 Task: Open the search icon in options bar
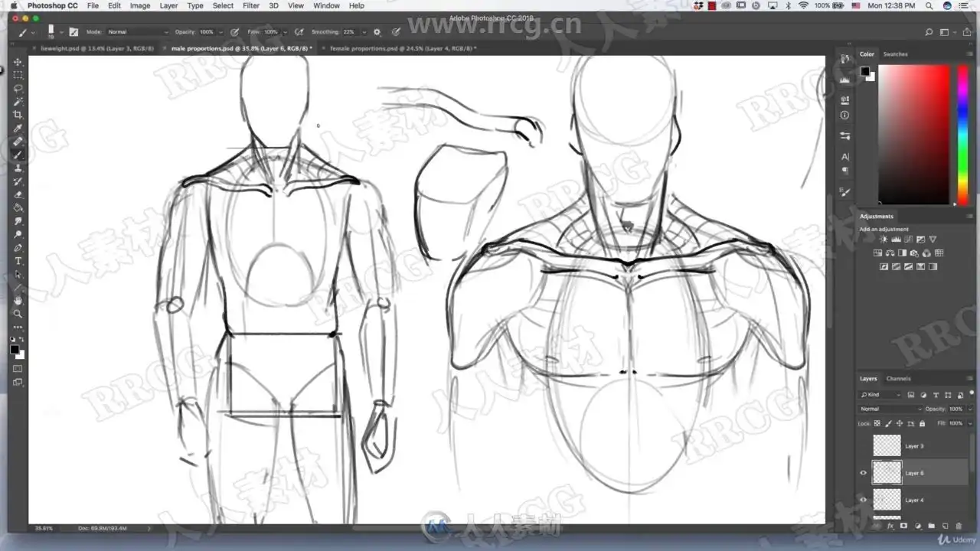[x=929, y=32]
